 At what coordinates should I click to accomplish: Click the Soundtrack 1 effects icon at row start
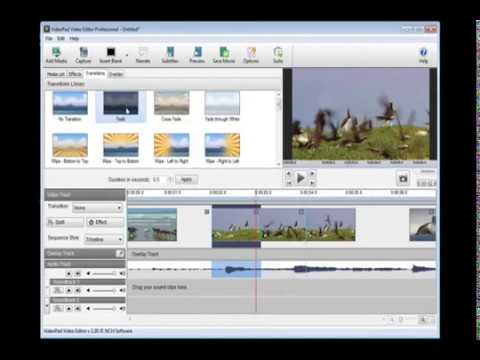point(58,291)
